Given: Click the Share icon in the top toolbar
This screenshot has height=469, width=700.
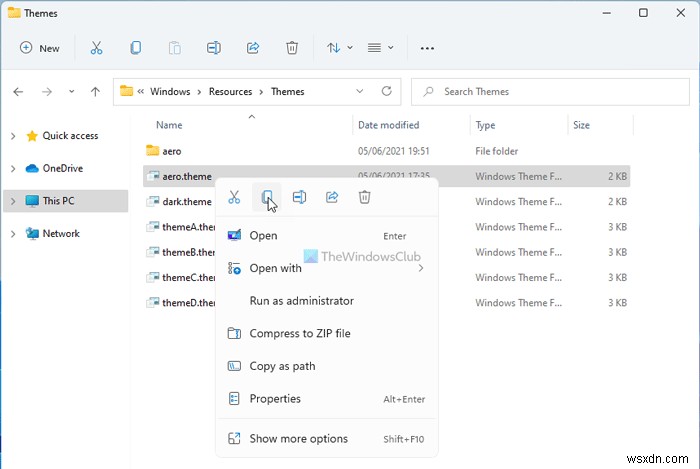Looking at the screenshot, I should pos(253,48).
